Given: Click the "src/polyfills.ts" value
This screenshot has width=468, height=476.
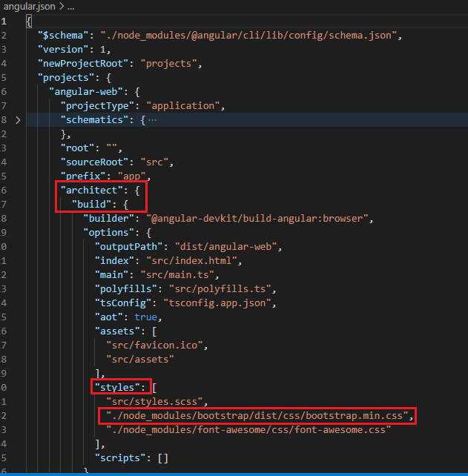Looking at the screenshot, I should click(220, 289).
